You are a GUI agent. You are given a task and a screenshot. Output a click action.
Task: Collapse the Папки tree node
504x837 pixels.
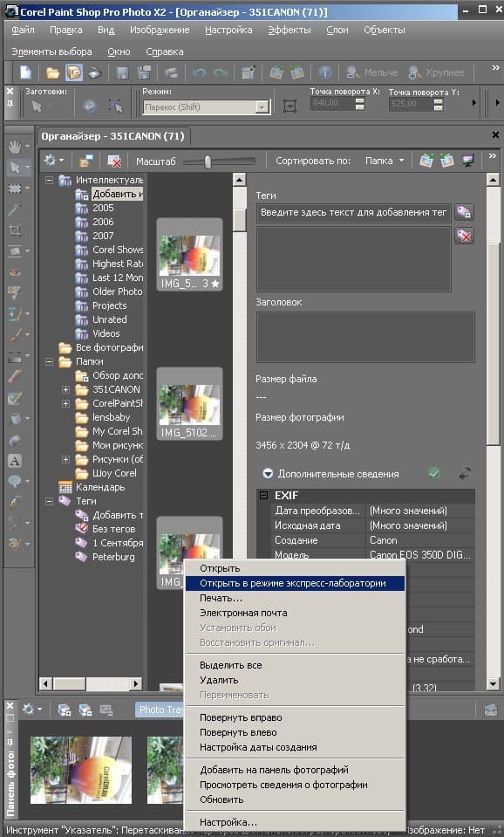click(49, 361)
